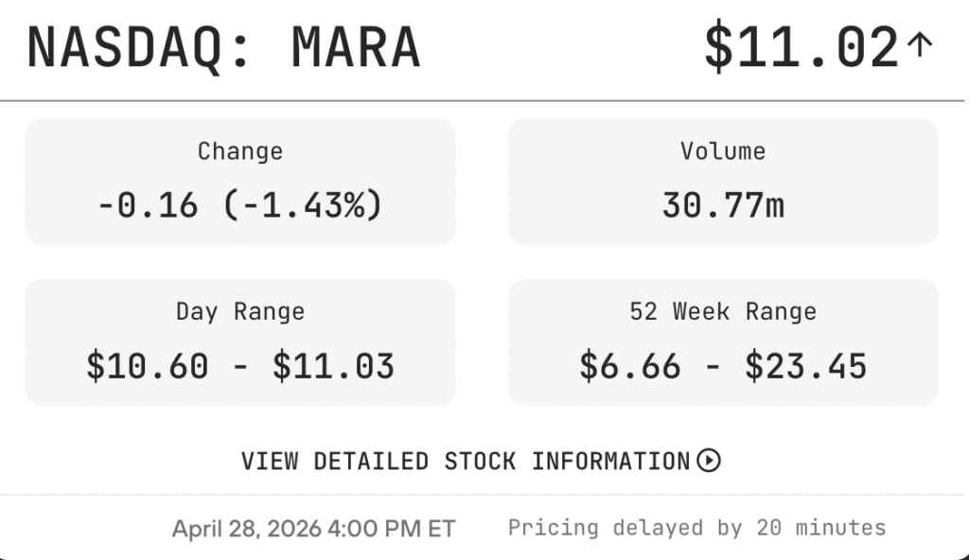The width and height of the screenshot is (969, 560).
Task: Click the Day Range label
Action: click(x=240, y=311)
